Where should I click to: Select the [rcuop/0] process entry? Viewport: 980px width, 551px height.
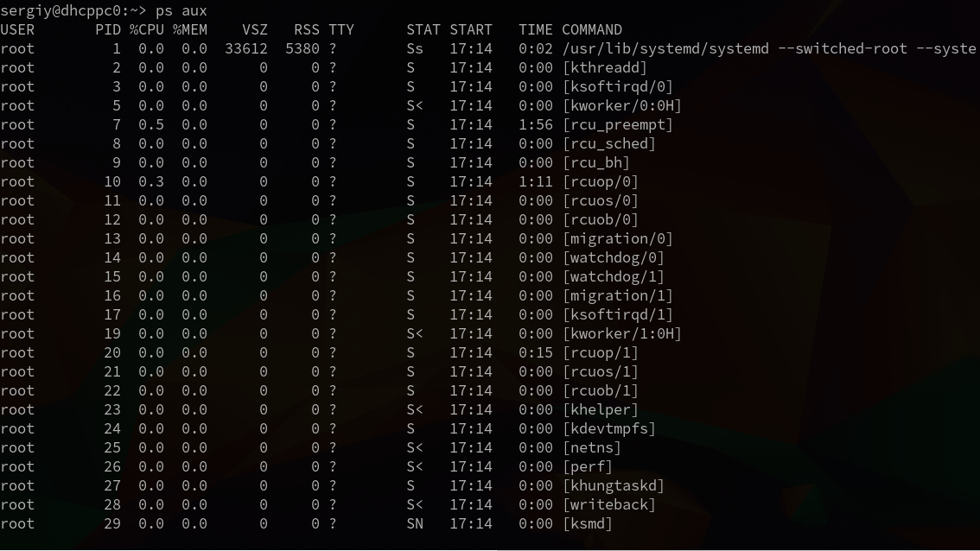coord(601,181)
